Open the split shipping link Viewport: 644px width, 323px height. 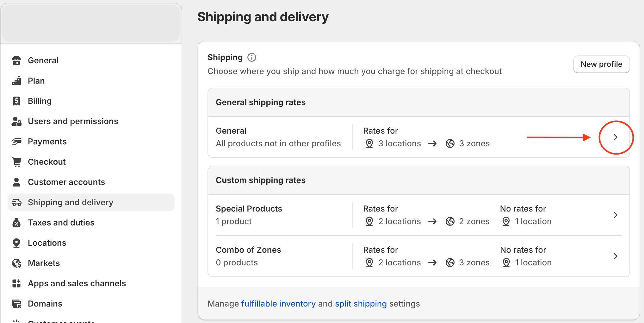[x=361, y=304]
